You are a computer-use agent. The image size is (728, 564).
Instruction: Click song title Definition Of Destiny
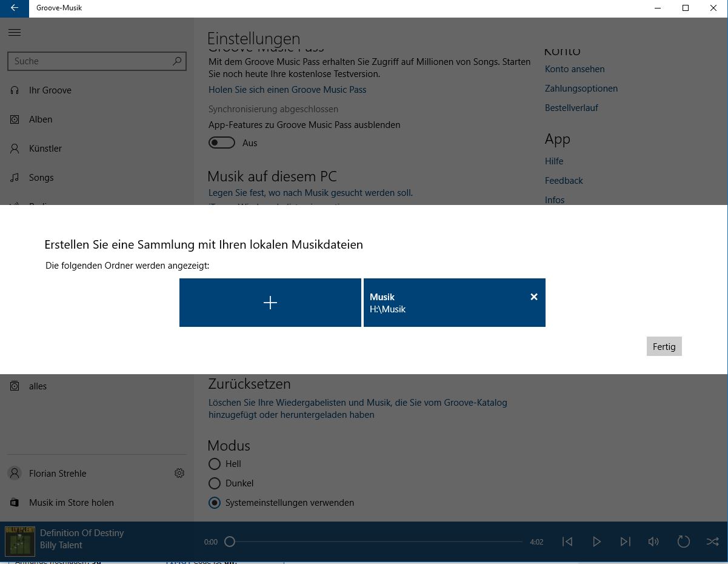pos(82,532)
